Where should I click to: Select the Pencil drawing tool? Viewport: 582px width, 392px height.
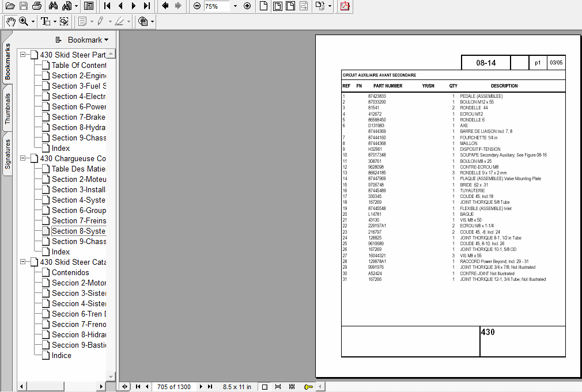pos(101,21)
